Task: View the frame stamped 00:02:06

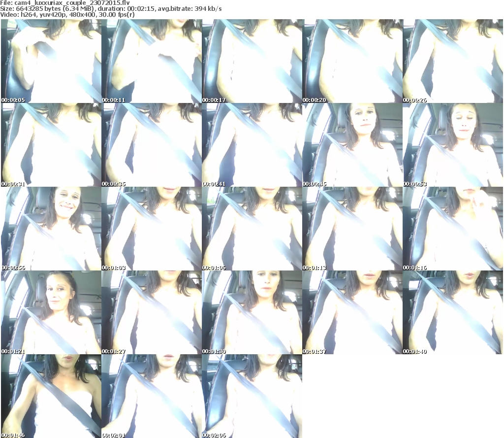Action: pyautogui.click(x=252, y=396)
